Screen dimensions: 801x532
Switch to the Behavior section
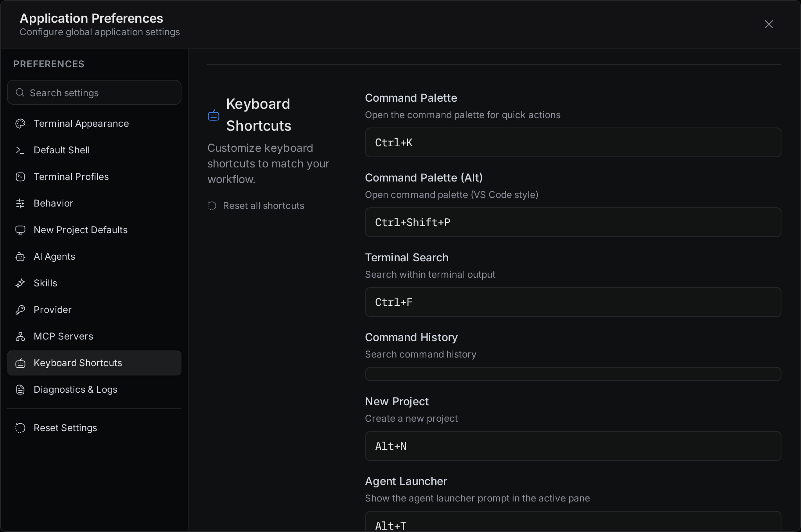coord(94,203)
